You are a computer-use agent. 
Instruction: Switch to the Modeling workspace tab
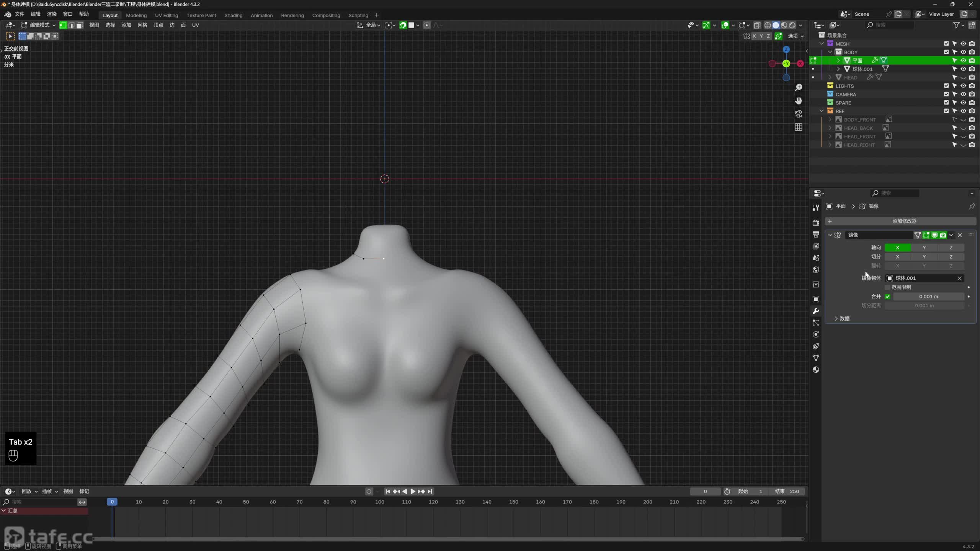pos(136,15)
